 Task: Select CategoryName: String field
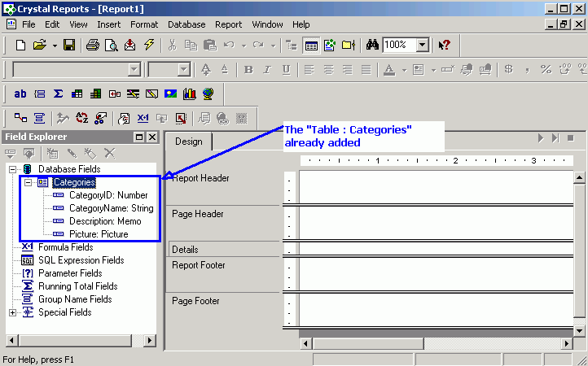coord(112,208)
